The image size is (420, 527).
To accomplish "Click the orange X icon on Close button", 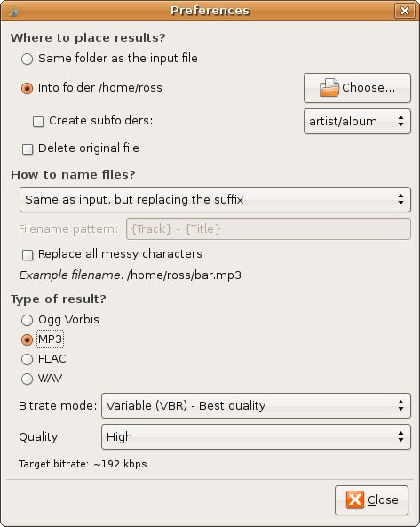I will coord(355,499).
